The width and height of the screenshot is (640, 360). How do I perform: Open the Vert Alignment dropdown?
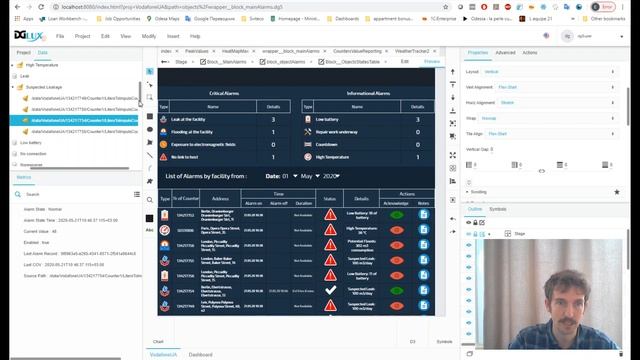coord(556,87)
